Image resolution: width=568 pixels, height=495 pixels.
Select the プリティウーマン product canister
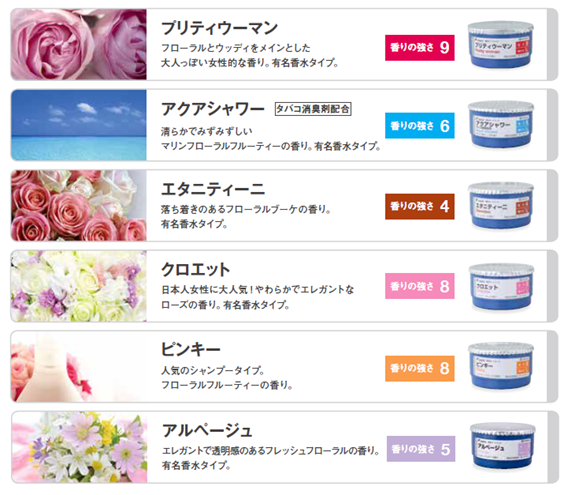click(501, 45)
